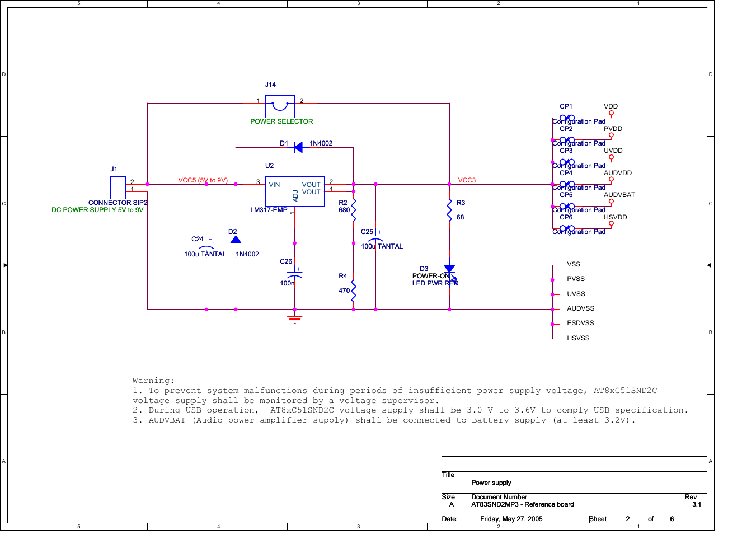
Task: Click the VCC5 (5V to 9V) net label
Action: pyautogui.click(x=203, y=180)
